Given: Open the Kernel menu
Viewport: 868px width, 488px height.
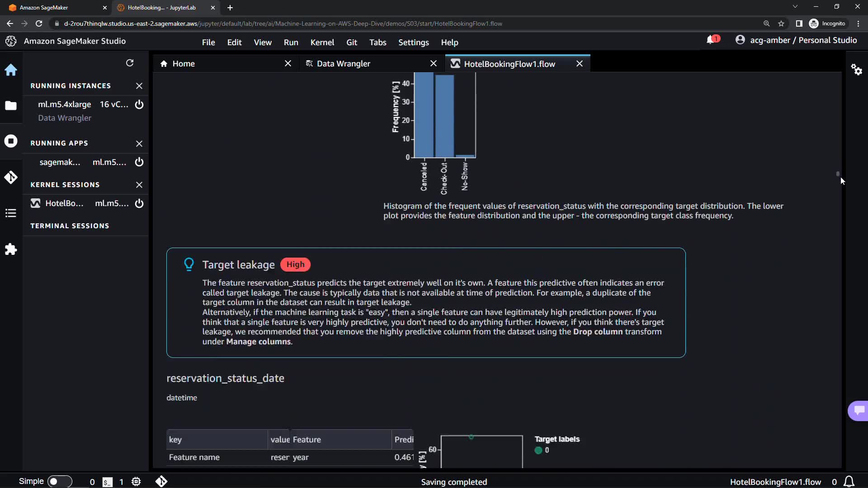Looking at the screenshot, I should (322, 42).
